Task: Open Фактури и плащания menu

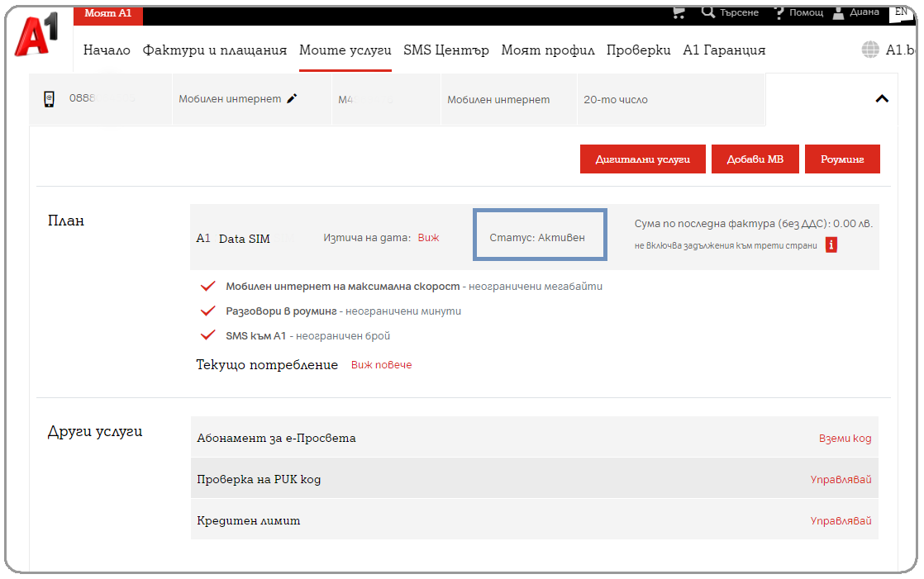Action: click(x=215, y=50)
